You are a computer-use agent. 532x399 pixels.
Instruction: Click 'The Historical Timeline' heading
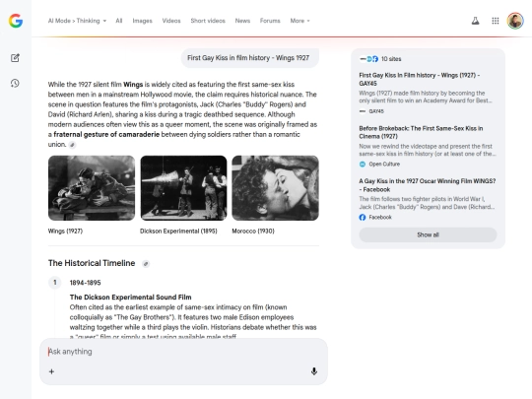(92, 263)
